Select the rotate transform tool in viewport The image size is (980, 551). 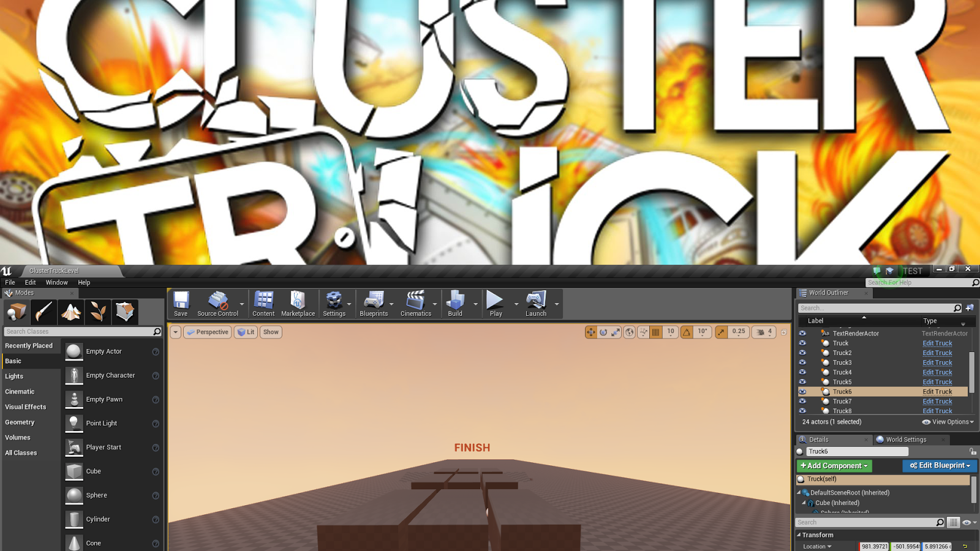pyautogui.click(x=604, y=332)
